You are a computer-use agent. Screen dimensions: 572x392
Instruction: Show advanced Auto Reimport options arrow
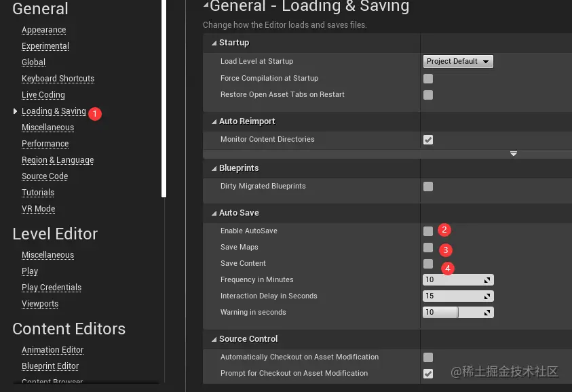point(513,153)
